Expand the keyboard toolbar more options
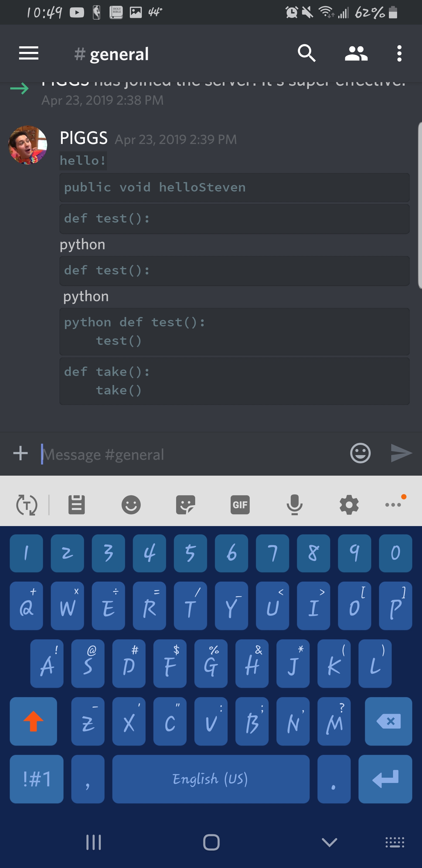The image size is (422, 868). (x=393, y=504)
